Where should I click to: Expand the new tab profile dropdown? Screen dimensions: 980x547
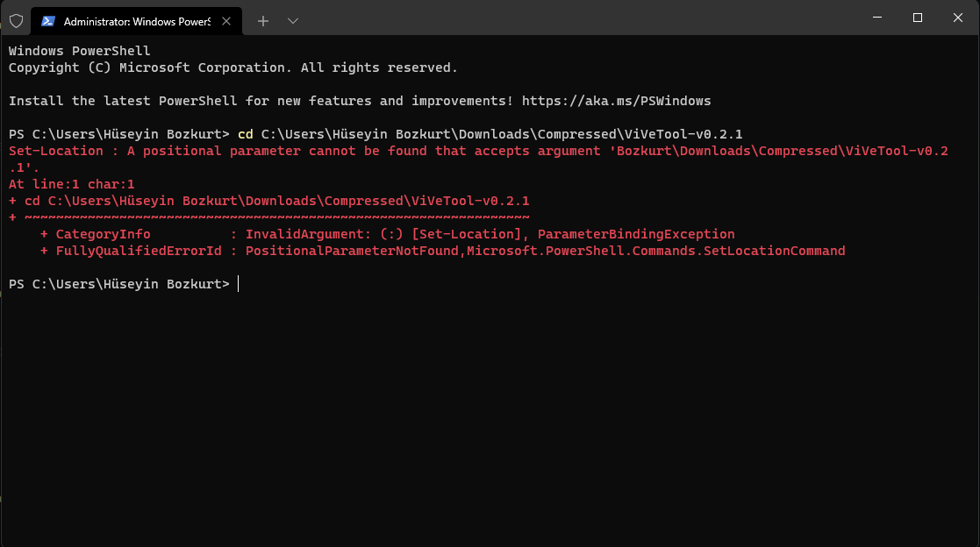click(x=293, y=20)
